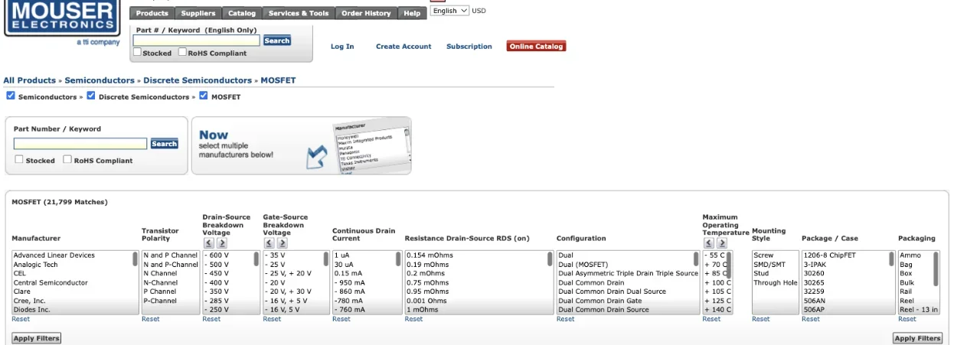The width and height of the screenshot is (980, 345).
Task: Select Central Semiconductor in Manufacturer list
Action: tap(51, 282)
